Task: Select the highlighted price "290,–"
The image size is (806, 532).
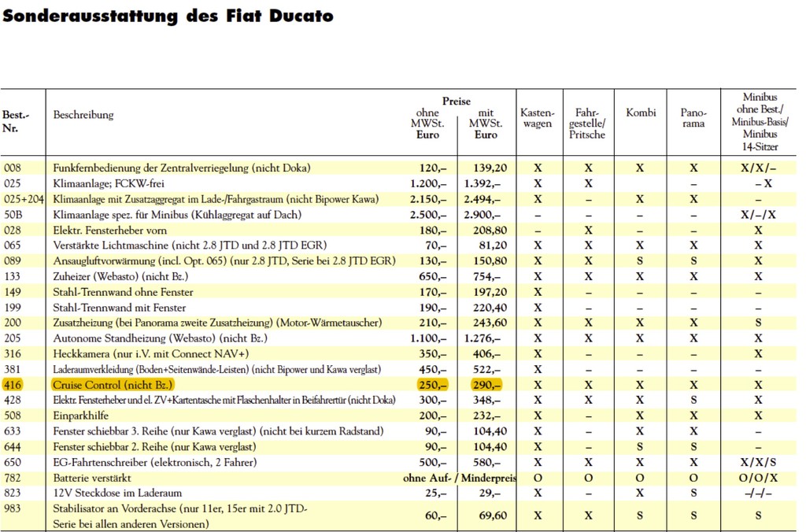Action: coord(486,385)
